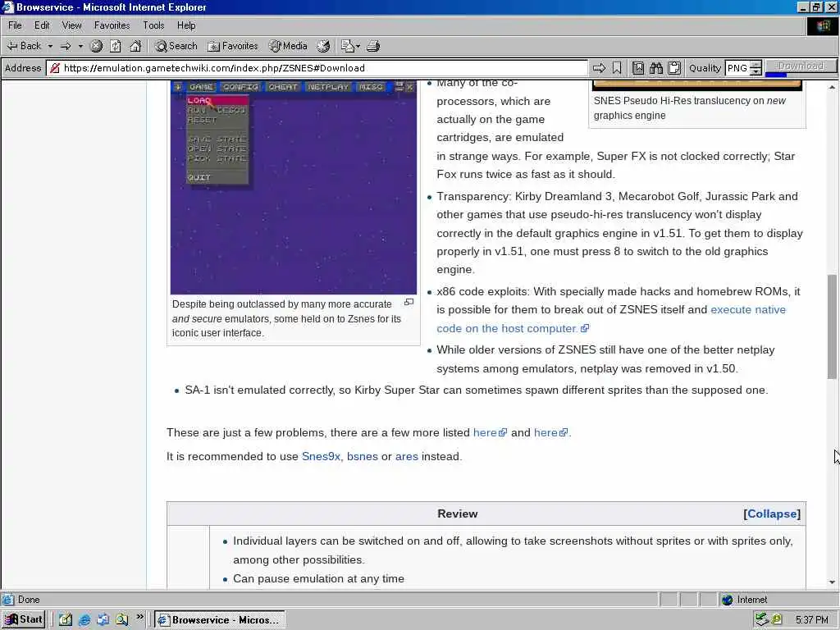Open the first 'here' problems link
Screen dimensions: 840x630
(x=490, y=432)
